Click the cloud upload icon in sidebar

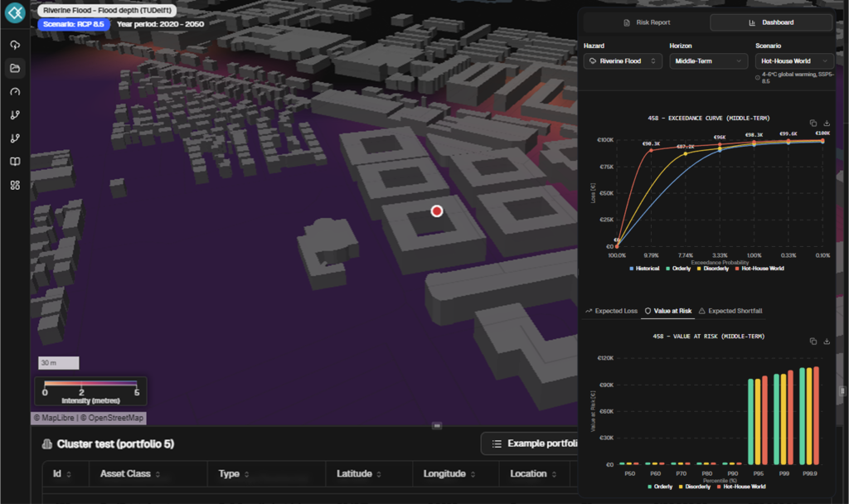click(x=15, y=45)
